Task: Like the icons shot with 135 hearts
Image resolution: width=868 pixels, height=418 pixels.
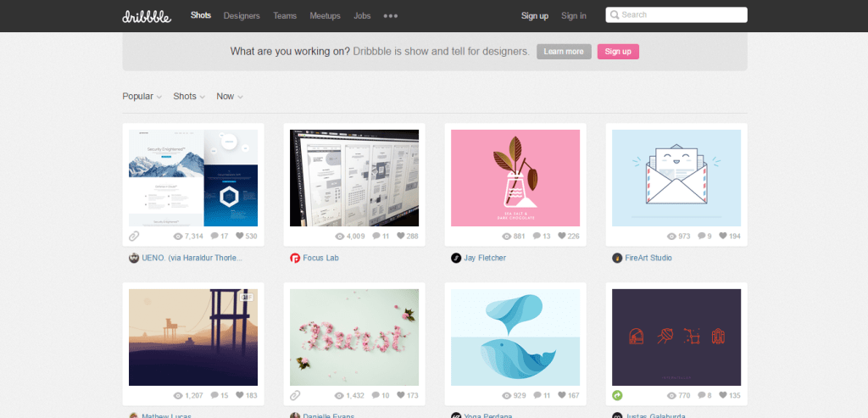Action: tap(723, 395)
